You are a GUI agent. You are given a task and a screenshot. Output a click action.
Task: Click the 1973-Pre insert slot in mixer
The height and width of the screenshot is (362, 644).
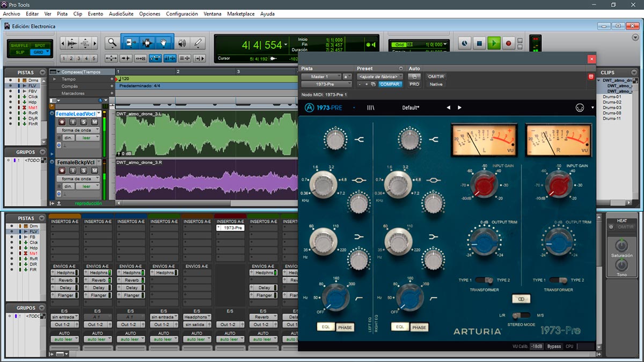tap(230, 227)
